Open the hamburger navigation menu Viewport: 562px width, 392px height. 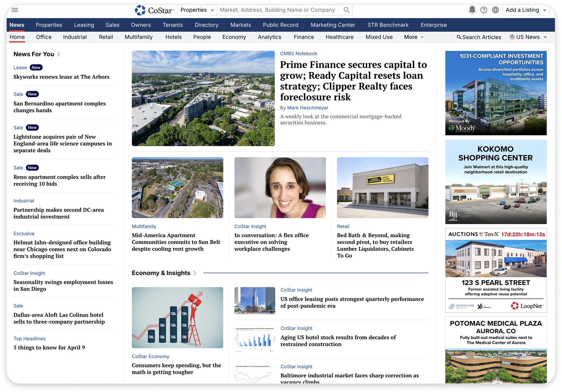click(x=15, y=10)
